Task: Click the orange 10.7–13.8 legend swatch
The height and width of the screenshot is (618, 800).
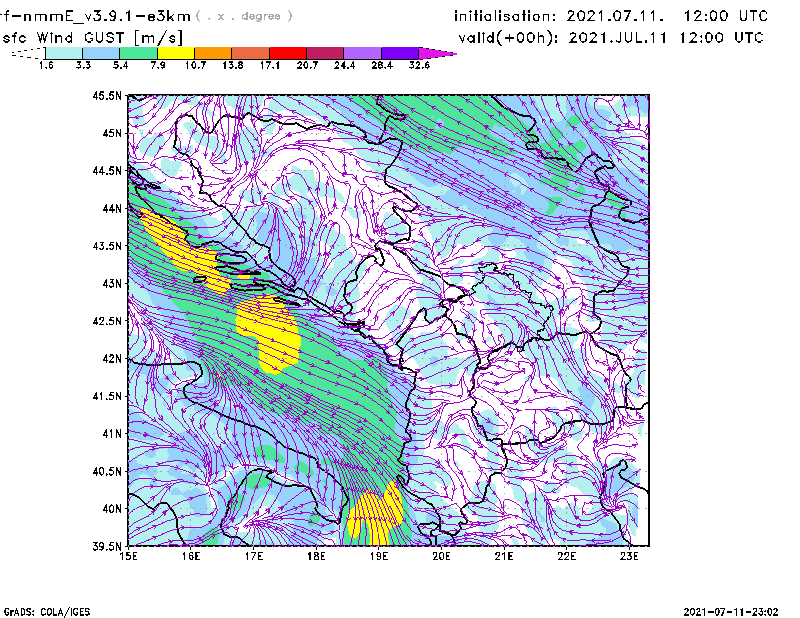Action: (213, 53)
